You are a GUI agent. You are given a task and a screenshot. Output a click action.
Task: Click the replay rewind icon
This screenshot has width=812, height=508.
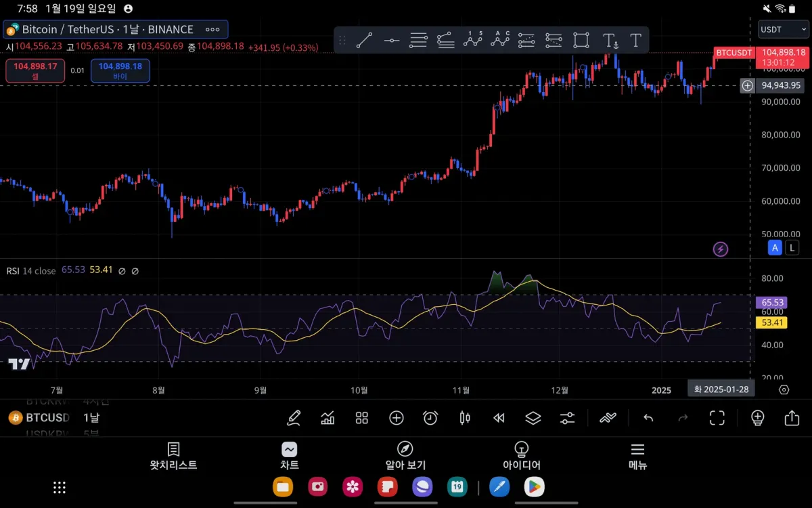[499, 418]
